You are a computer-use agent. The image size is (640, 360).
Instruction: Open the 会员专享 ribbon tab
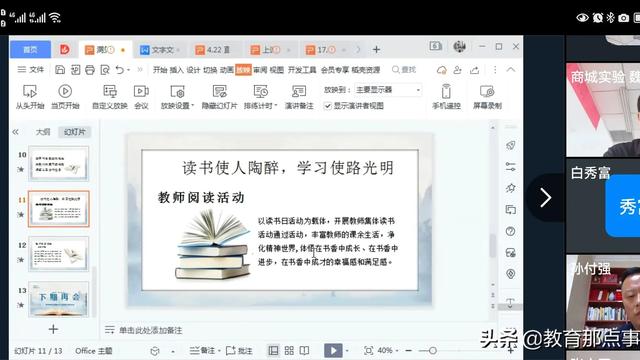click(335, 70)
